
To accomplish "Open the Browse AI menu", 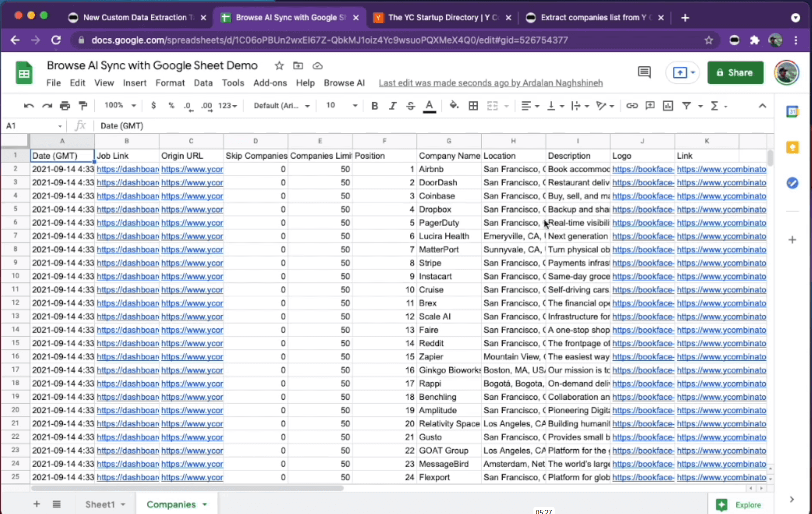I will (345, 83).
